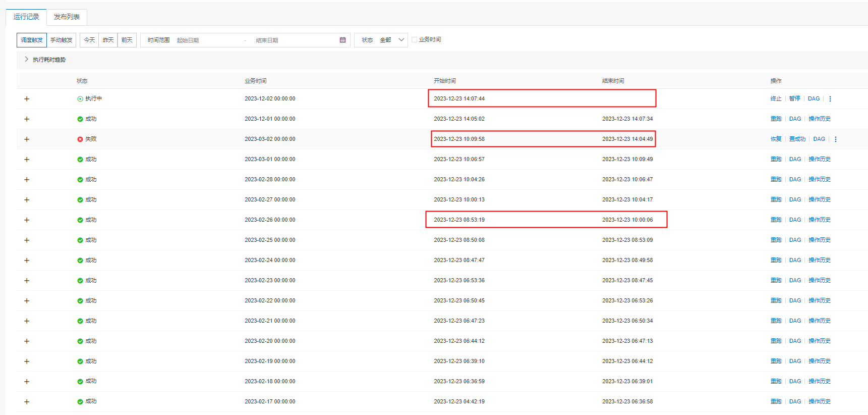This screenshot has height=415, width=868.
Task: Open more options for the running row
Action: point(830,99)
